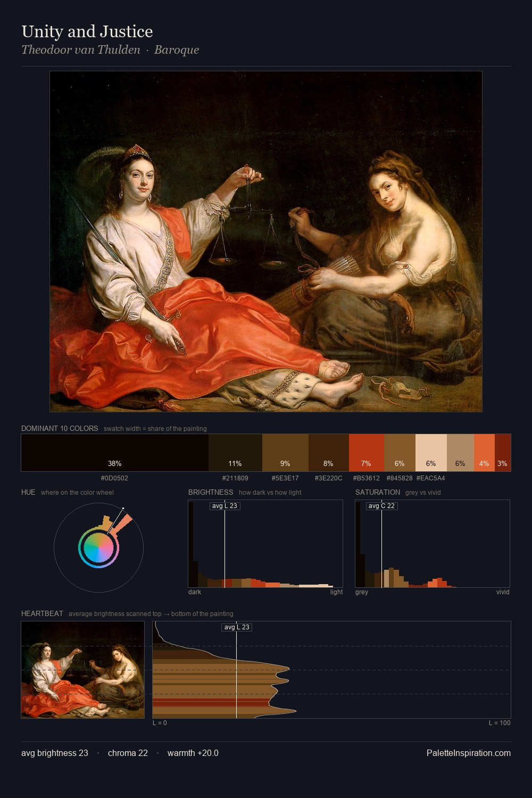
Task: Click the 'vivid' saturation axis label
Action: 503,592
